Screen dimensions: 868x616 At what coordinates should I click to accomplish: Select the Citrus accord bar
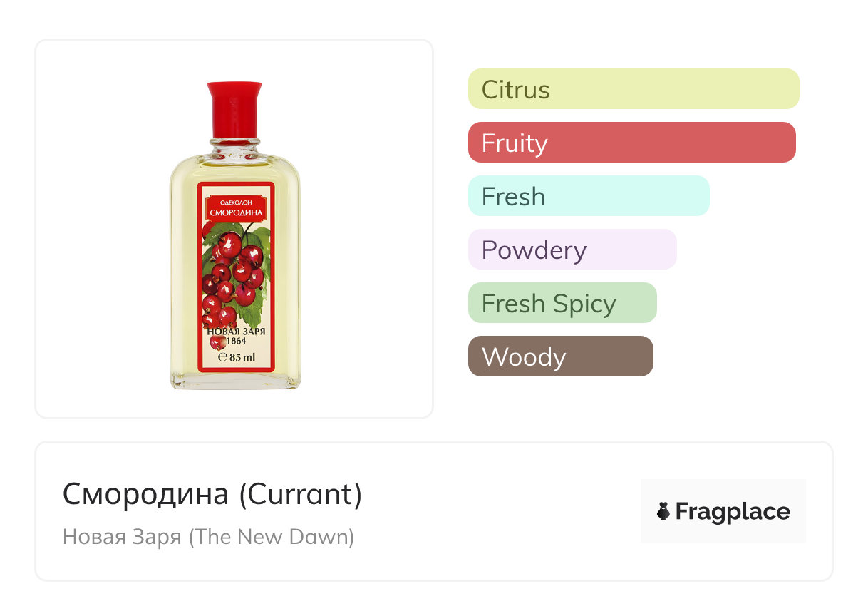coord(633,89)
